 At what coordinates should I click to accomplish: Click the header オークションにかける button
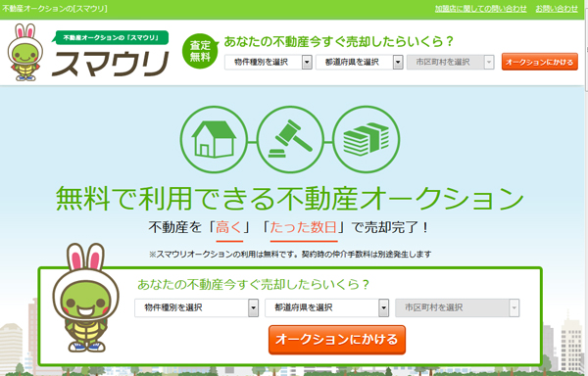coord(540,62)
